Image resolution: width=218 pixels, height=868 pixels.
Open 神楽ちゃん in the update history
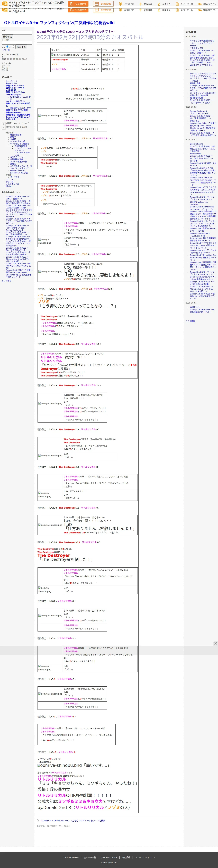click(194, 121)
